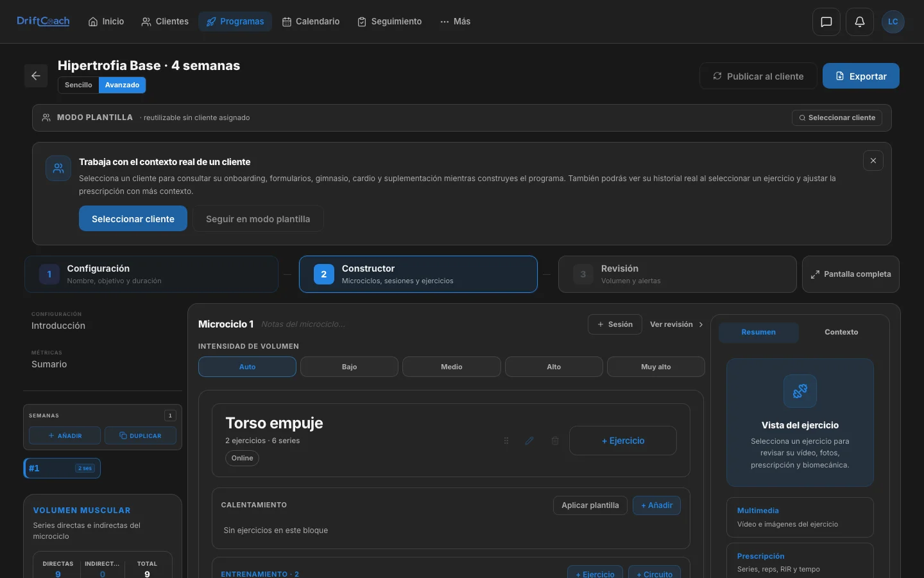Screen dimensions: 924x578
Task: Click Publicar al cliente
Action: [758, 76]
